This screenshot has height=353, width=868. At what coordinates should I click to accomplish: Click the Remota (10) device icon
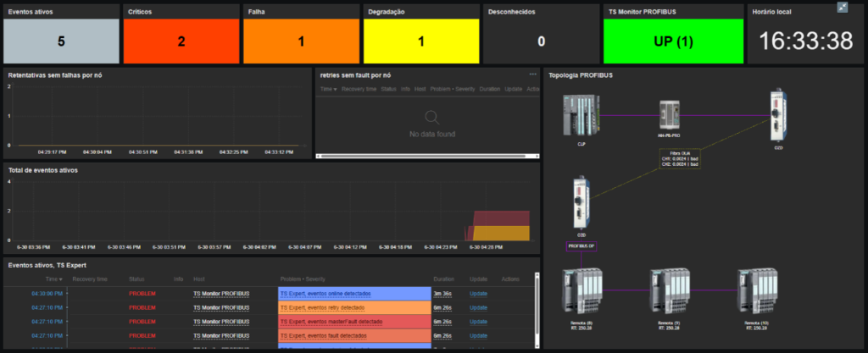tap(757, 290)
